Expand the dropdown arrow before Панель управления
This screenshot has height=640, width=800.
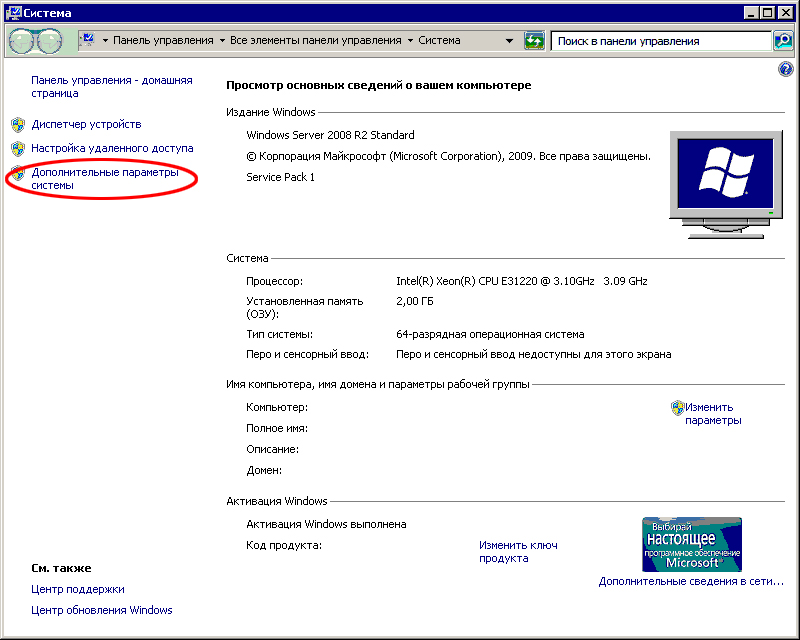tap(105, 40)
